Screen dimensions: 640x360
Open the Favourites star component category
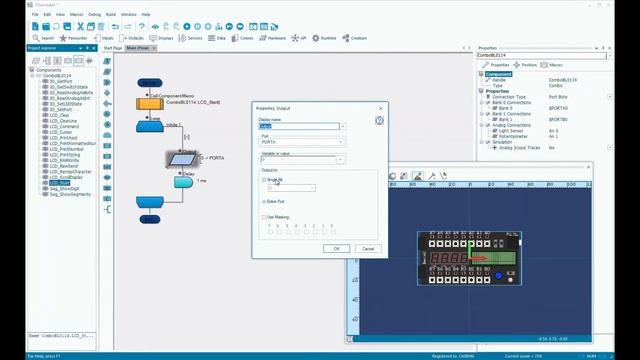73,38
